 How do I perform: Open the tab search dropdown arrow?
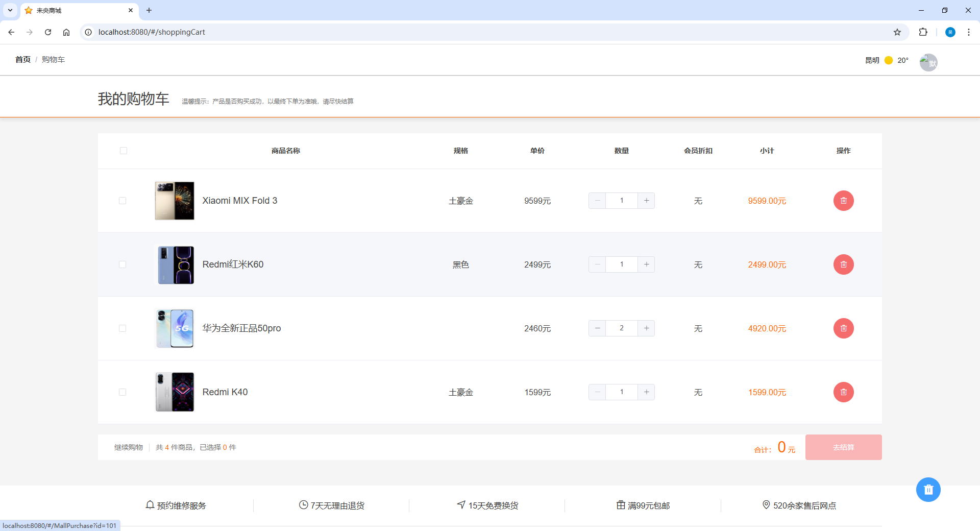pyautogui.click(x=10, y=10)
